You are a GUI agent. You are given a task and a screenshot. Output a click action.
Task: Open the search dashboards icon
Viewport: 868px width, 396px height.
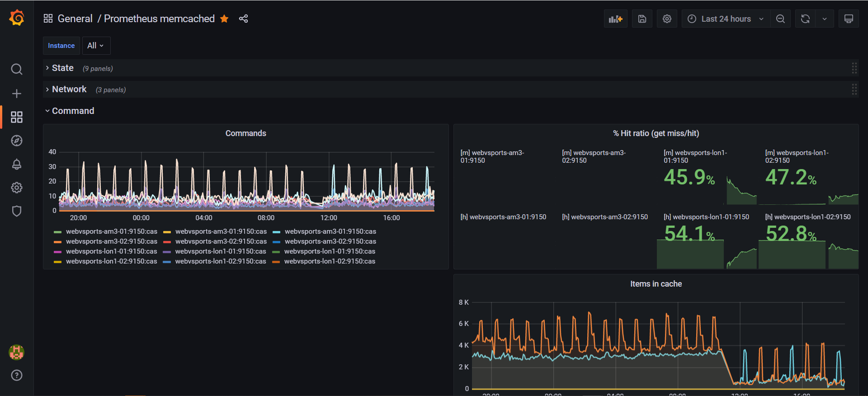coord(17,69)
